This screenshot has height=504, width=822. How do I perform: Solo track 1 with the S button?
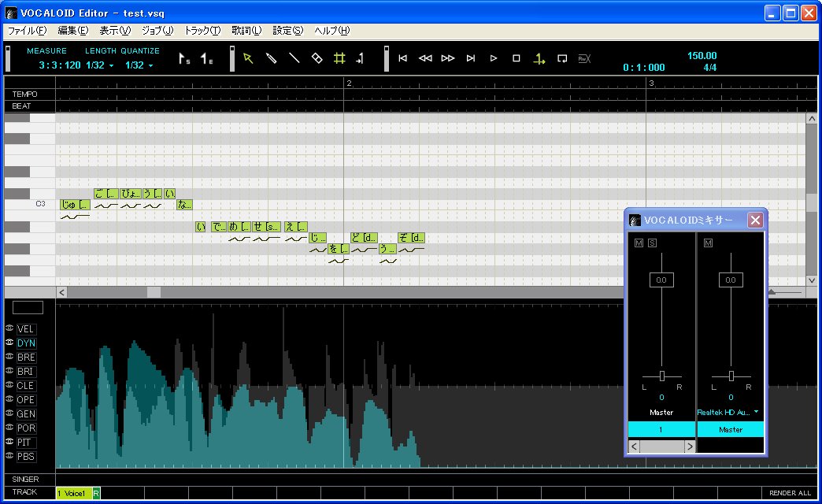point(652,243)
